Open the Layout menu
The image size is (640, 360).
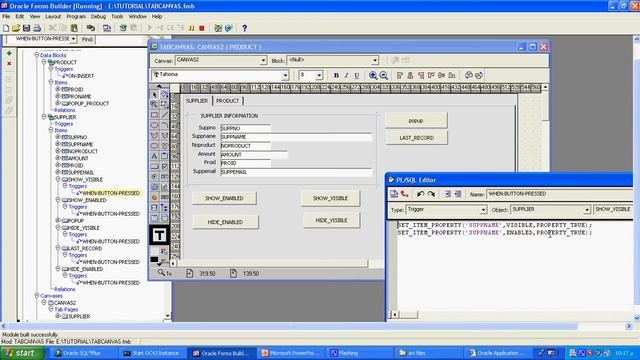(53, 16)
